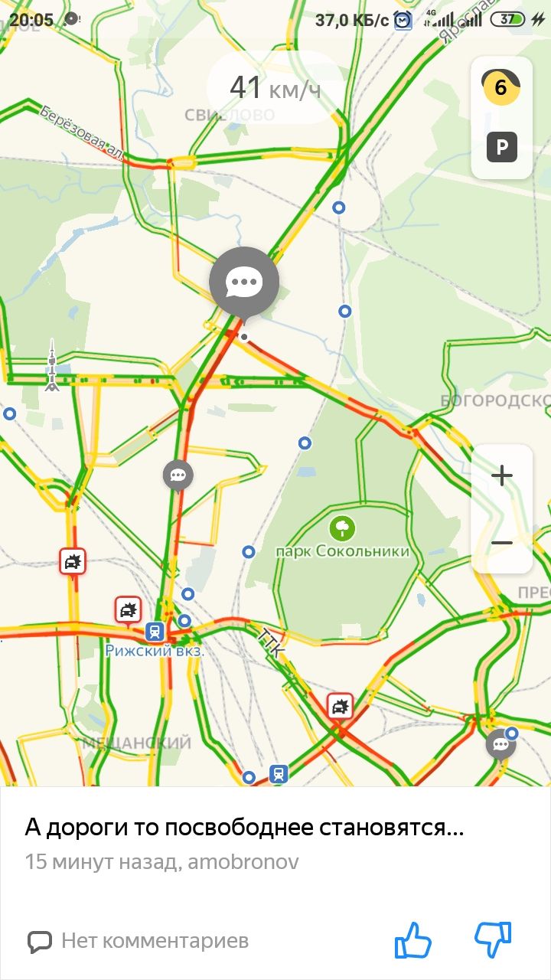Zoom out with the minus button
This screenshot has height=980, width=551.
tap(502, 543)
